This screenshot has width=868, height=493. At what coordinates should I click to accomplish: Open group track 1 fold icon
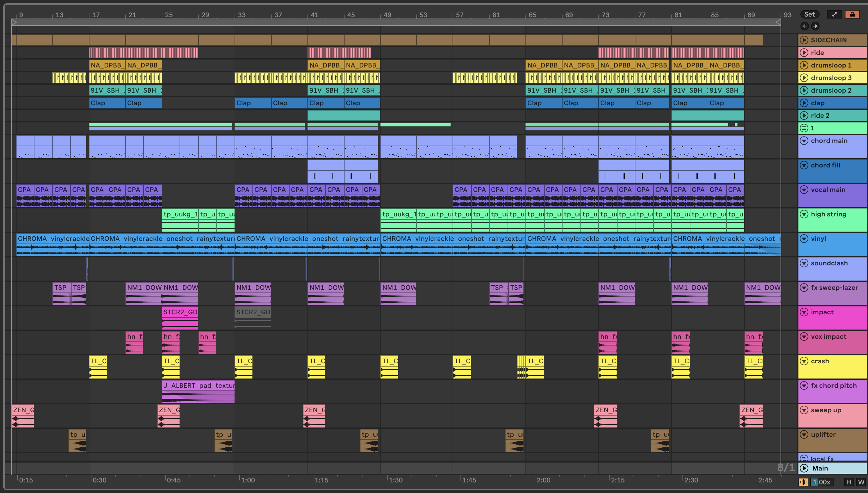pos(804,128)
